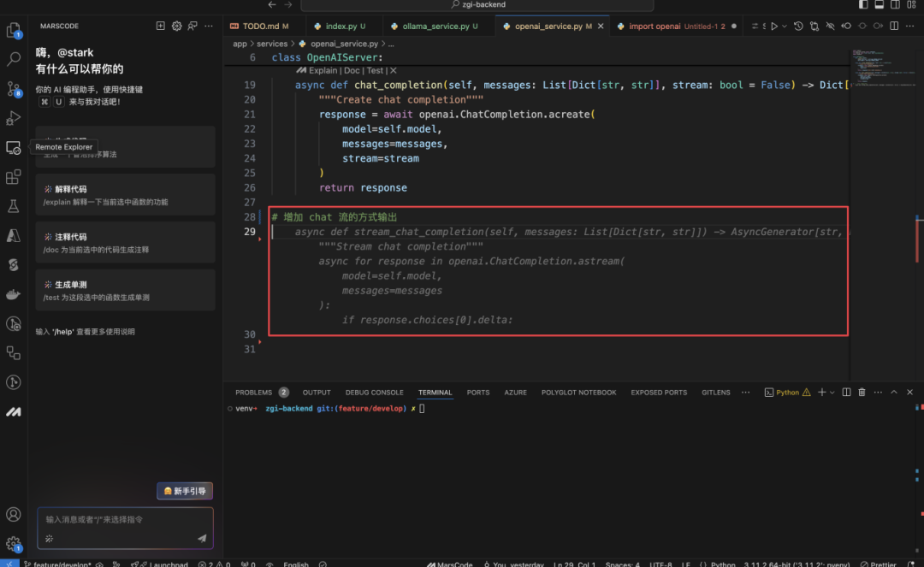Viewport: 924px width, 567px height.
Task: Send the MarsCode chat message
Action: 202,538
